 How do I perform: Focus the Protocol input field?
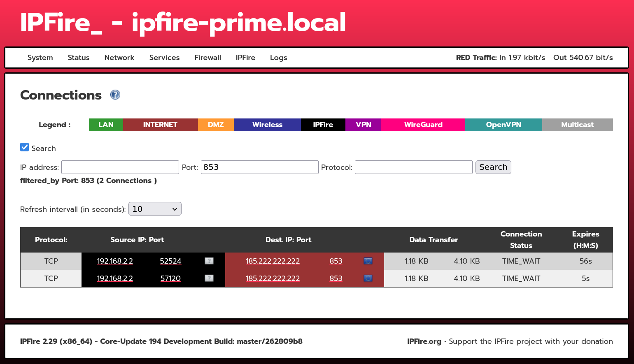pyautogui.click(x=414, y=167)
